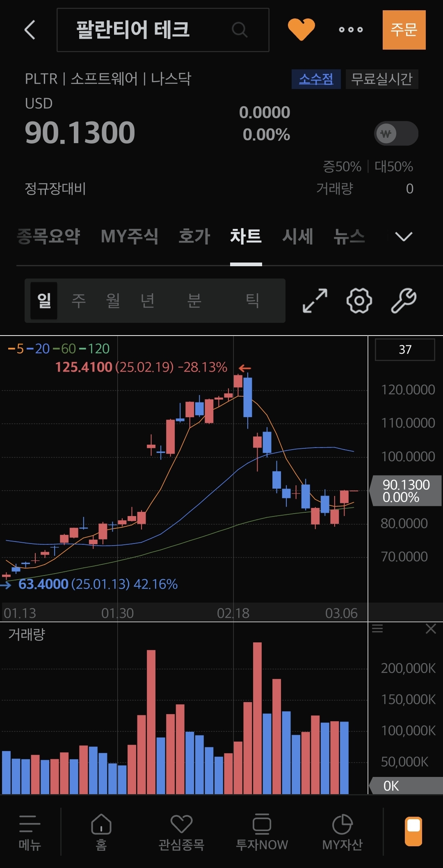443x868 pixels.
Task: Tap the 증50% margin rate text
Action: tap(342, 167)
